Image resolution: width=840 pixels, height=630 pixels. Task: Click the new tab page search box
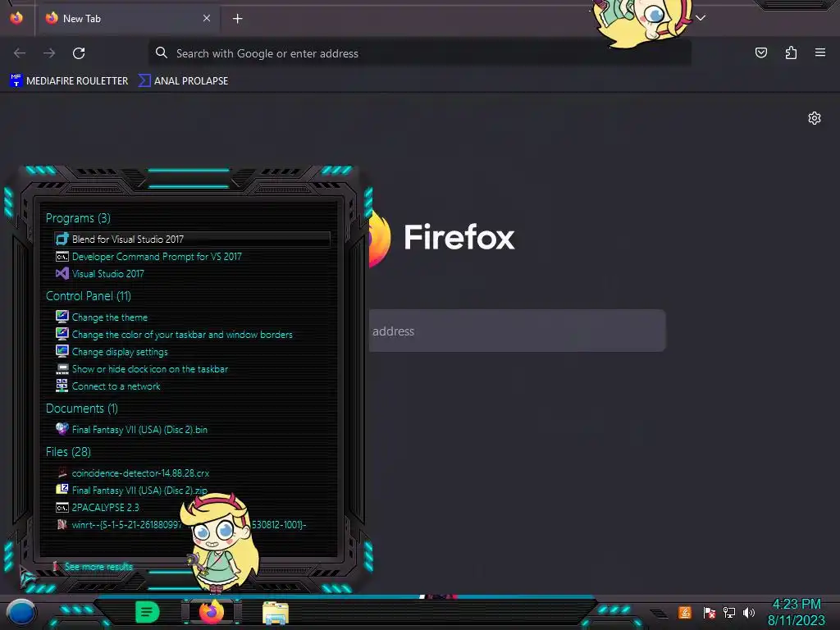click(x=517, y=331)
